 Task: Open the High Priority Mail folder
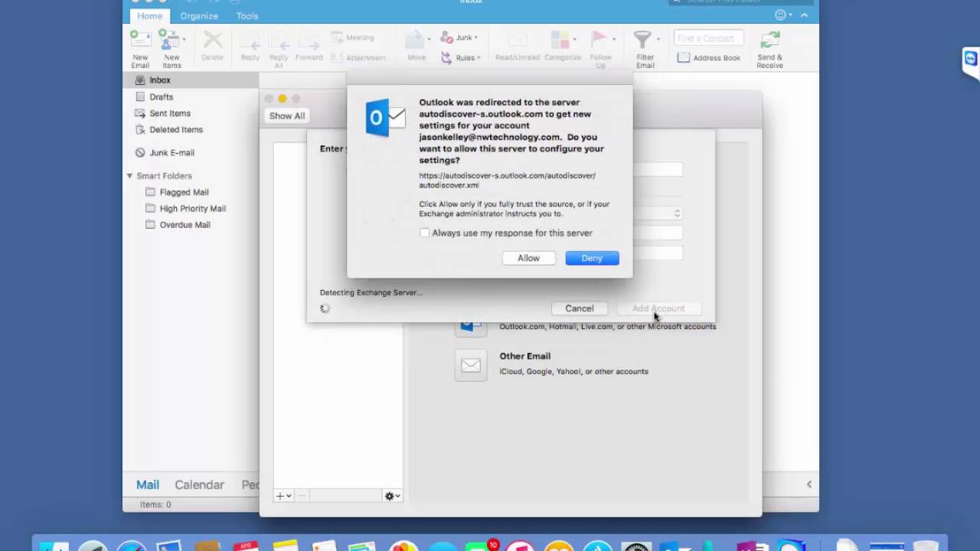pos(191,209)
